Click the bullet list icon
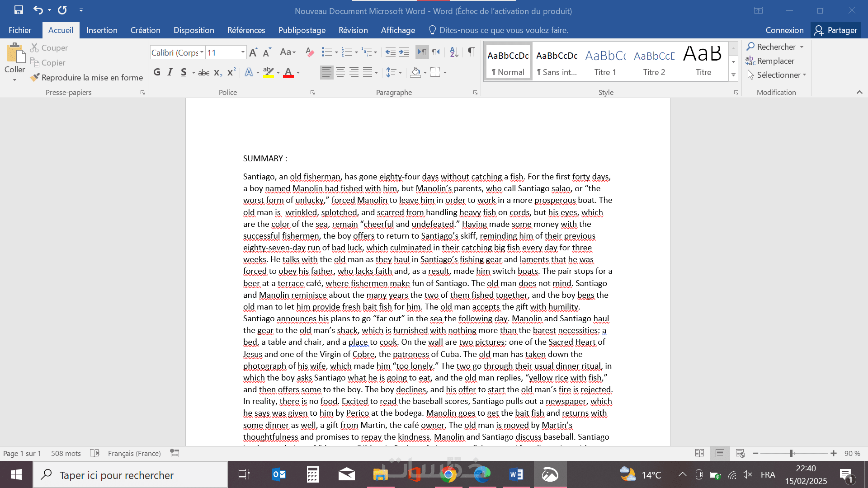The height and width of the screenshot is (488, 868). click(326, 52)
